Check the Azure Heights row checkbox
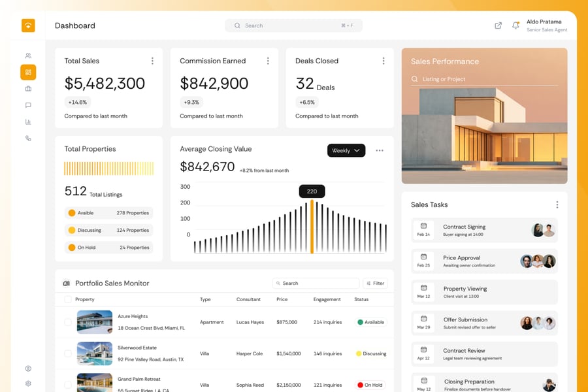This screenshot has width=588, height=392. tap(68, 322)
